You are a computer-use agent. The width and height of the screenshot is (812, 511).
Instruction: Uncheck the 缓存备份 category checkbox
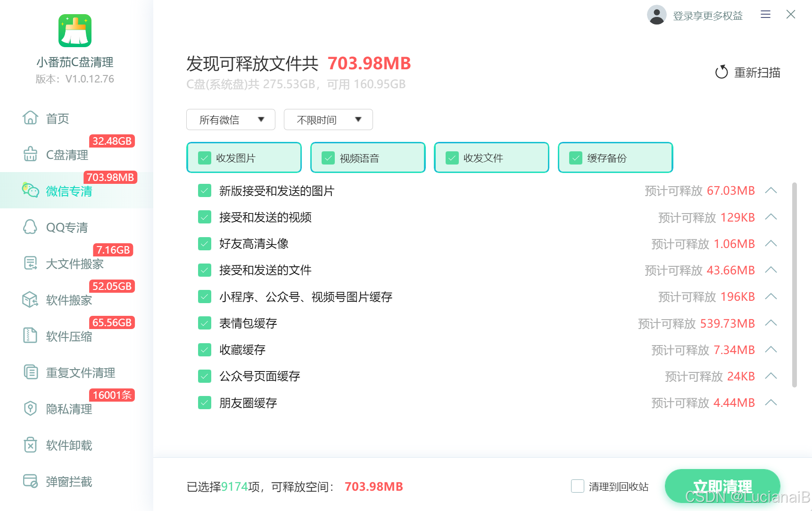576,158
